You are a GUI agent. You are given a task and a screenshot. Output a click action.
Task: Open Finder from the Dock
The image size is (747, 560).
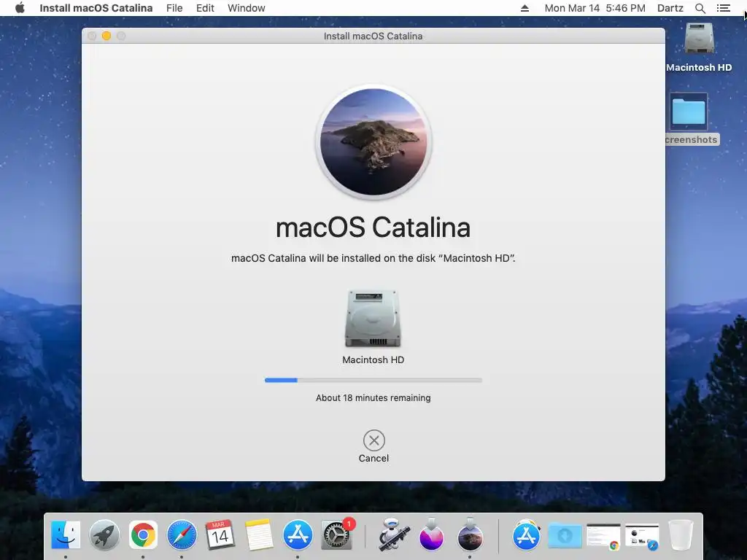pos(65,534)
